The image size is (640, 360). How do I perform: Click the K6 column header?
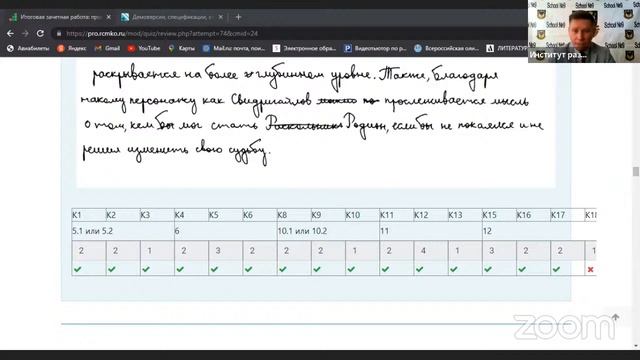tap(260, 215)
